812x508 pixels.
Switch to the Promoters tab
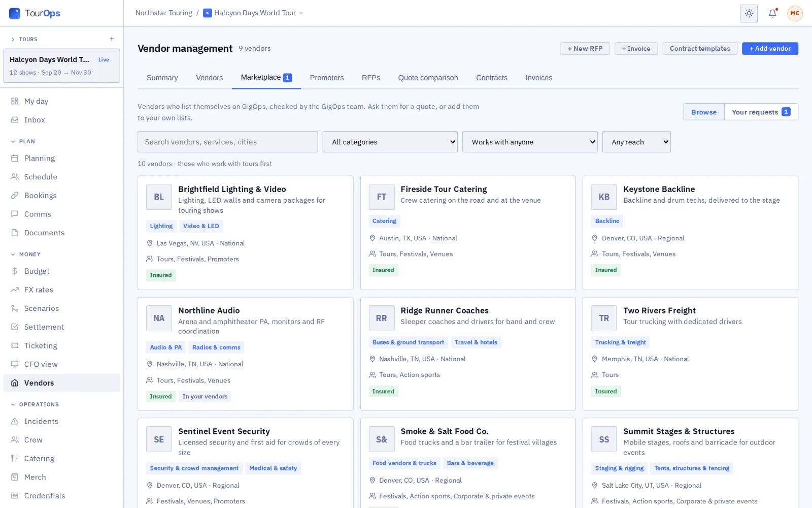coord(327,78)
